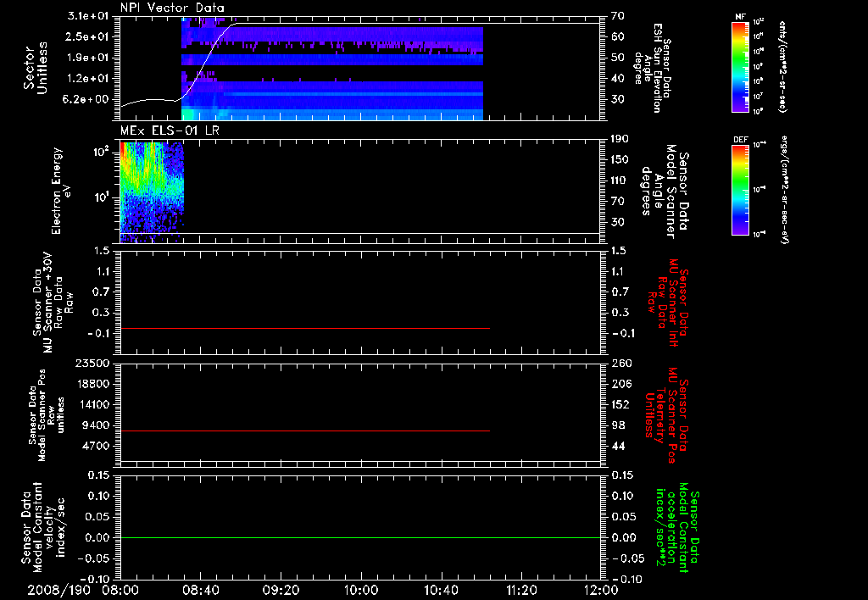Click the "44" telemetry axis tick
Viewport: 868px width, 600px height.
(618, 446)
